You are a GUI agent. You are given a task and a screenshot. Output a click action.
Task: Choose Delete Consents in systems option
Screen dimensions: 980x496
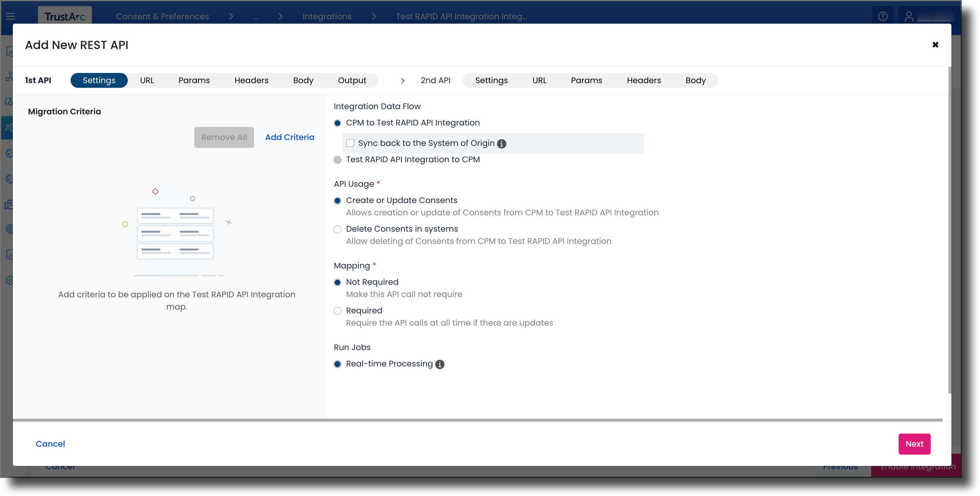(337, 229)
